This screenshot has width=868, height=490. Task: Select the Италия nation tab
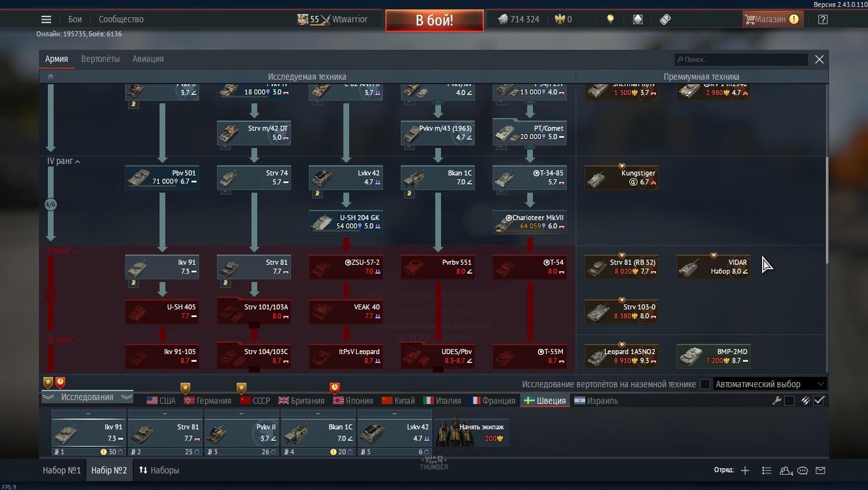click(442, 401)
